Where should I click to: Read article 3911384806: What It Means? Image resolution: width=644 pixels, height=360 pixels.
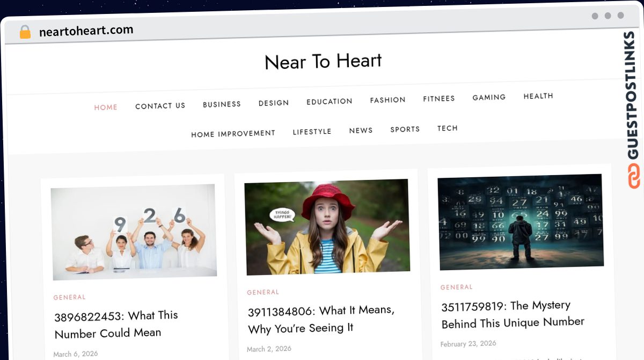321,319
